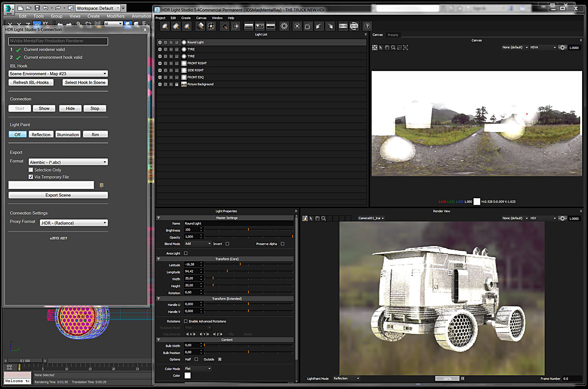Choose the hand pan tool in the Render View
Screen dimensions: 588x389
(x=318, y=218)
